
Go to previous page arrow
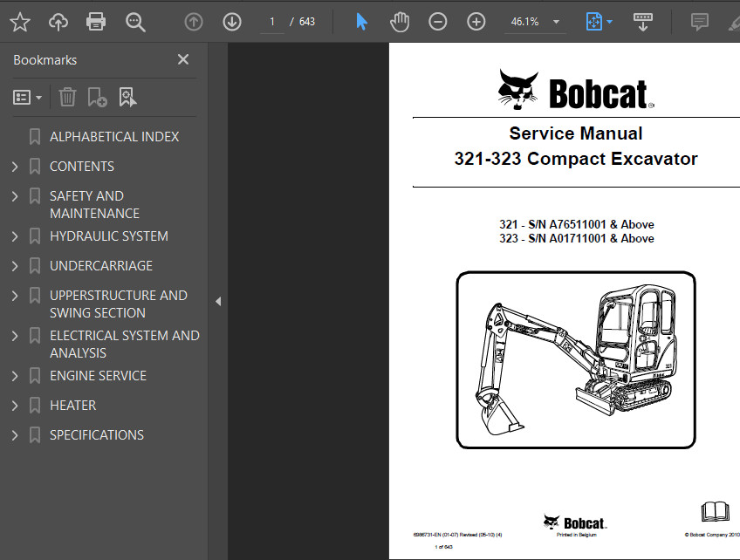pos(194,22)
